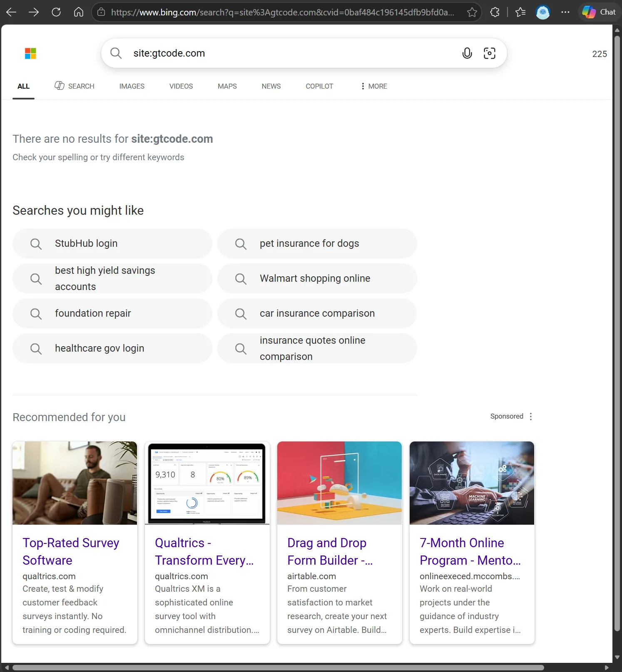Click airtable.com ad domain text

coord(311,576)
